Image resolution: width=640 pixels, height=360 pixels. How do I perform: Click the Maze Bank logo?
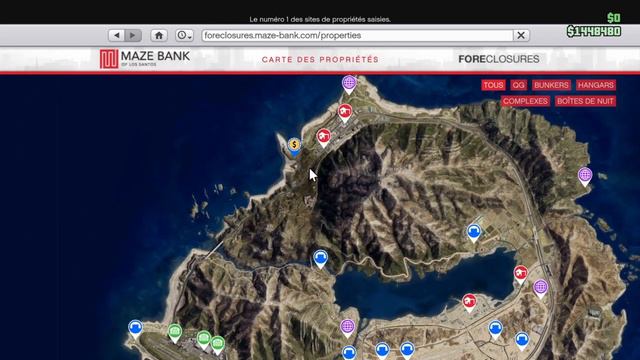tap(145, 59)
